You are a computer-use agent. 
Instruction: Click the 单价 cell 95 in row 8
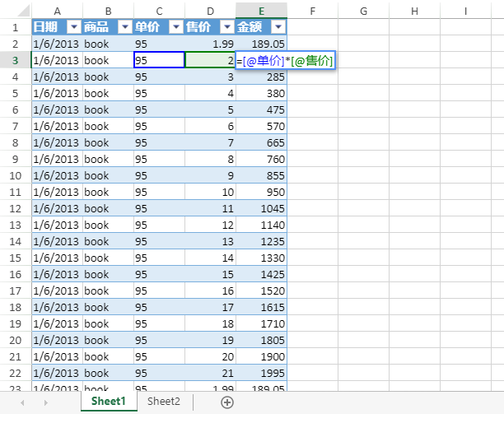coord(160,142)
